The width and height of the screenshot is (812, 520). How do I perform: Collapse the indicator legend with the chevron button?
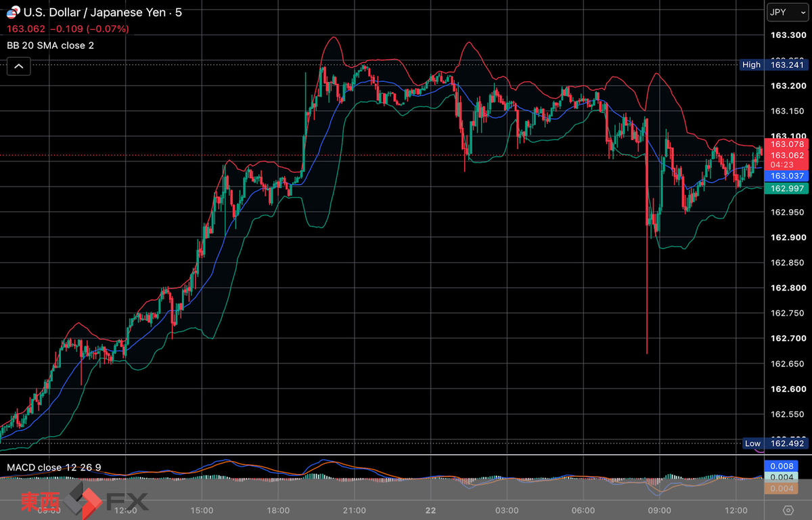click(18, 66)
